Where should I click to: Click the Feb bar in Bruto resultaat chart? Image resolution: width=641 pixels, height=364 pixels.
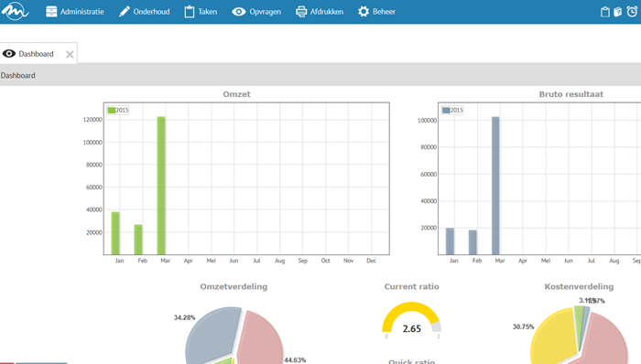point(473,242)
